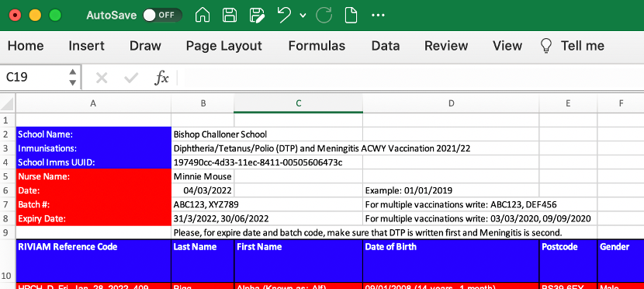Open the Formulas ribbon tab
This screenshot has width=644, height=289.
click(x=317, y=46)
